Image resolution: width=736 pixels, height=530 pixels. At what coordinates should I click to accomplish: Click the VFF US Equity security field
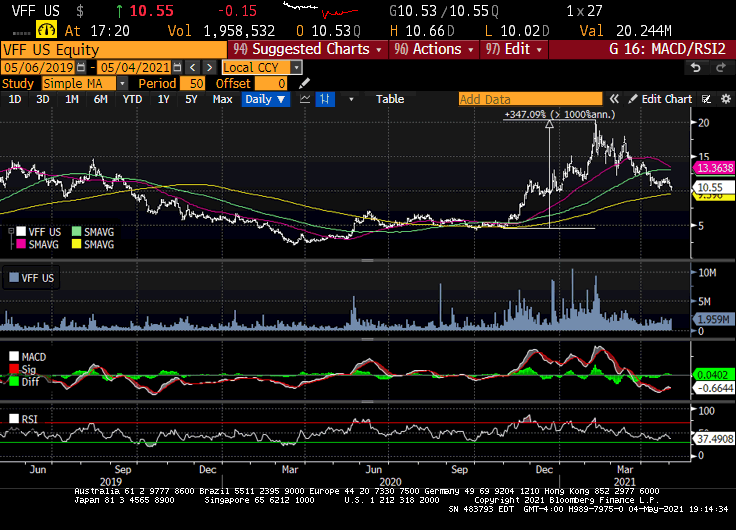coord(114,49)
